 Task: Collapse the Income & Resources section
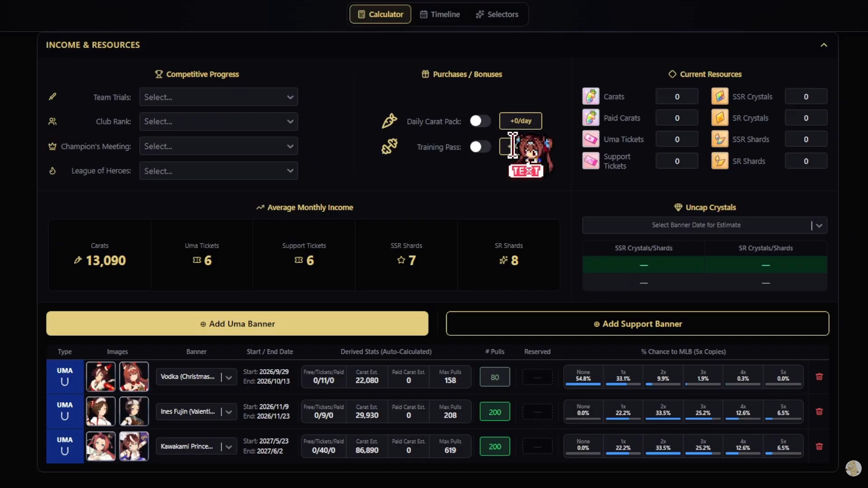pyautogui.click(x=824, y=45)
